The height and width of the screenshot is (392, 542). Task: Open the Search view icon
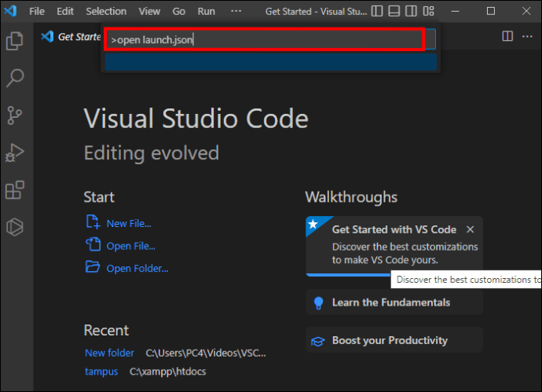[14, 78]
